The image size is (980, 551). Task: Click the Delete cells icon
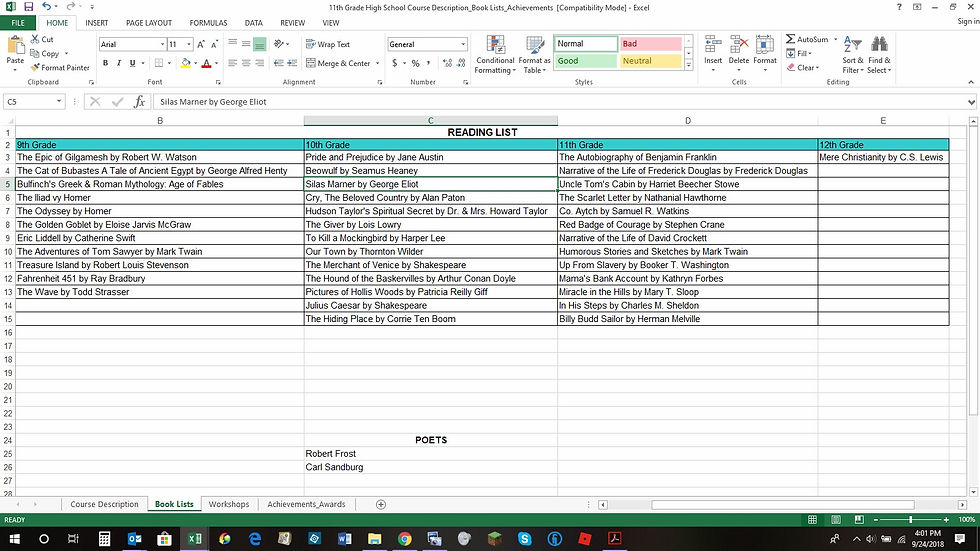coord(739,45)
